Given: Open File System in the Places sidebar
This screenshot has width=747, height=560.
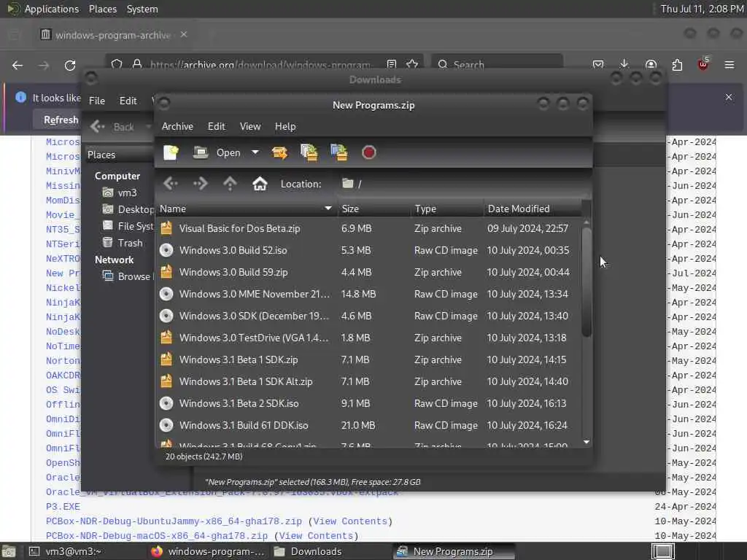Looking at the screenshot, I should [128, 226].
